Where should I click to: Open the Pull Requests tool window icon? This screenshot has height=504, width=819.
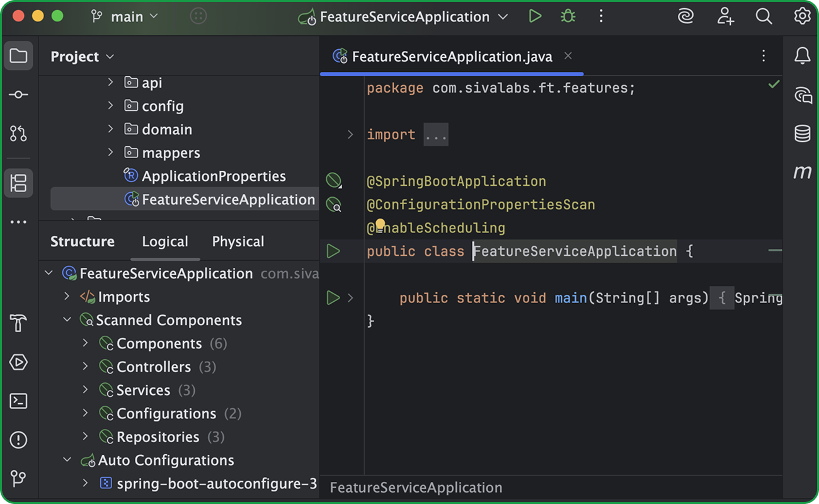pyautogui.click(x=18, y=134)
